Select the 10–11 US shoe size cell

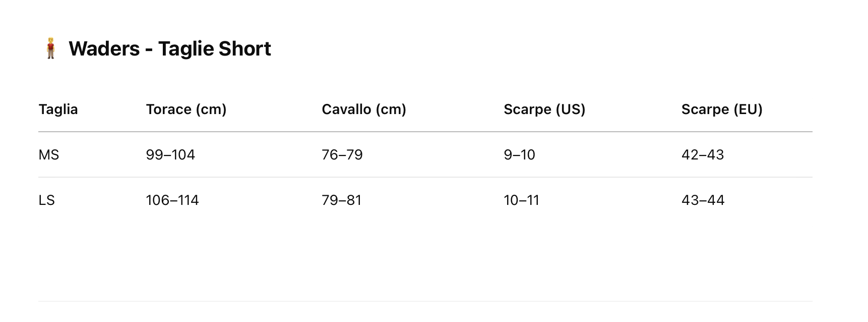(521, 200)
